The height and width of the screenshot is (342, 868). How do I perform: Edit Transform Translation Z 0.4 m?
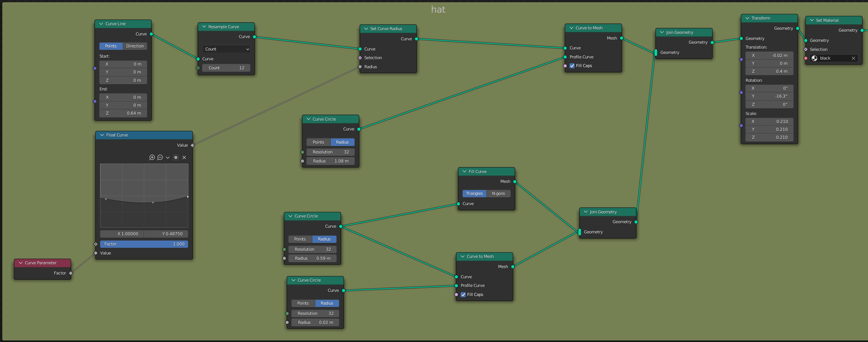coord(769,71)
